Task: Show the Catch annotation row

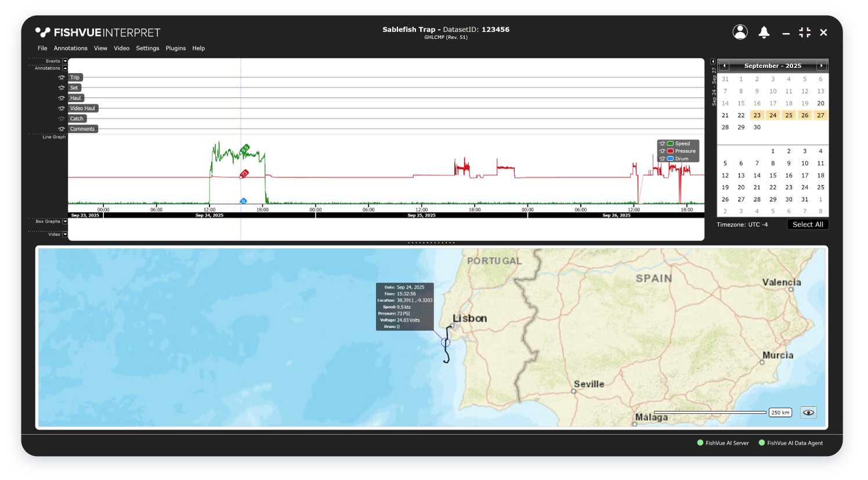Action: coord(62,119)
